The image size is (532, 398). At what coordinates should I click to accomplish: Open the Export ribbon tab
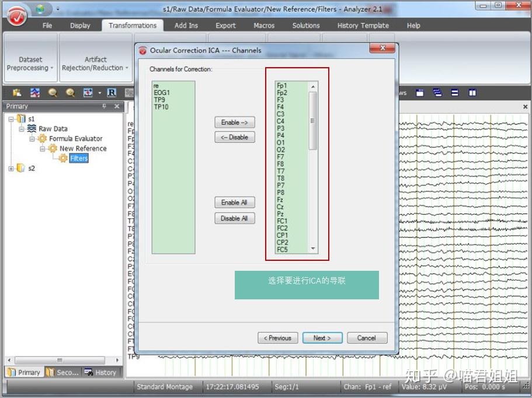[x=225, y=26]
